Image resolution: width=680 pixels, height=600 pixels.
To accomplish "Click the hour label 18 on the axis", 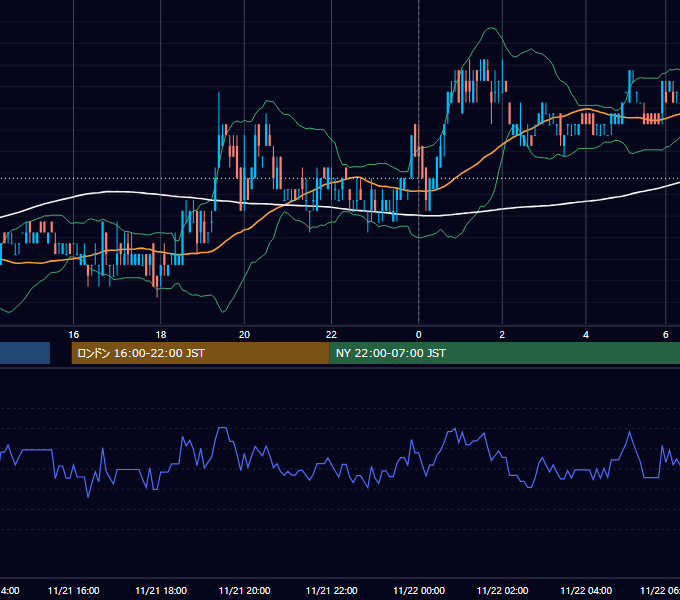I will pos(161,335).
